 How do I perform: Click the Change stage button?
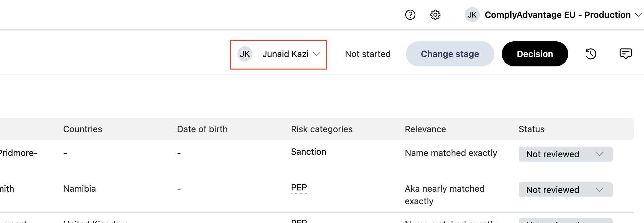450,54
